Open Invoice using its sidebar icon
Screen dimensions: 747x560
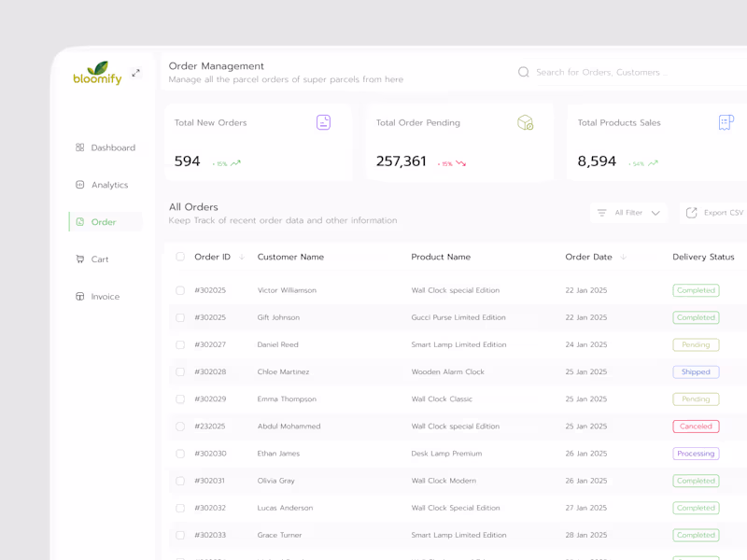(x=78, y=297)
